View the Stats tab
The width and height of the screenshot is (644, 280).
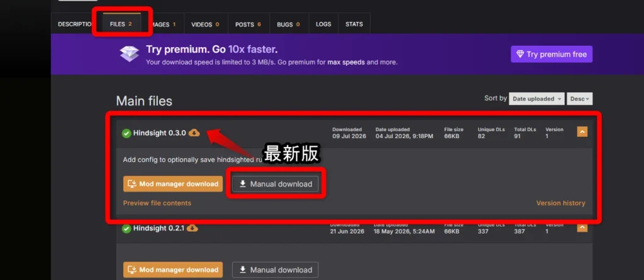354,24
